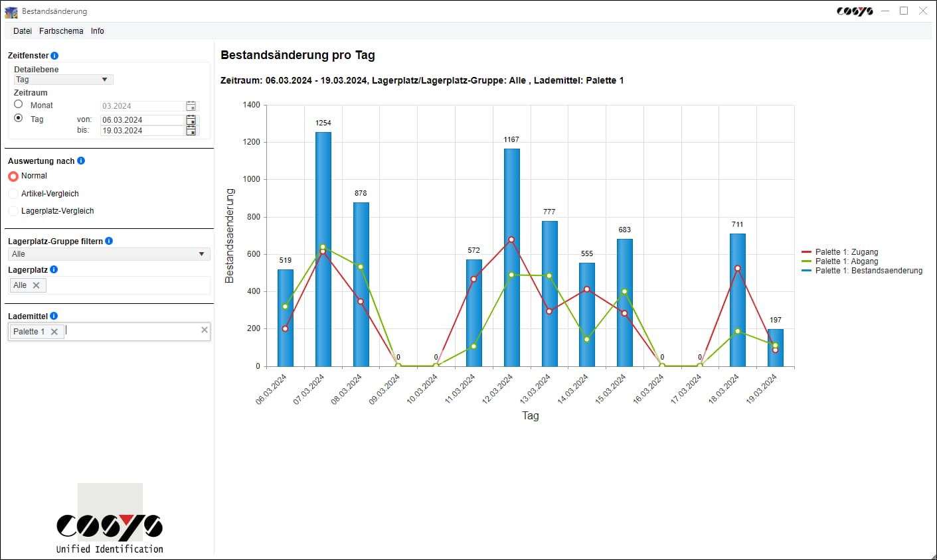
Task: Click the Lagerplatz-Gruppe filtern info icon
Action: (109, 241)
